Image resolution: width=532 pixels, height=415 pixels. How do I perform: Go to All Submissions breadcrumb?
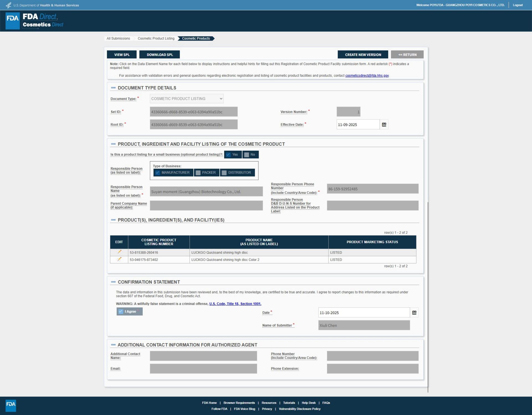coord(118,39)
